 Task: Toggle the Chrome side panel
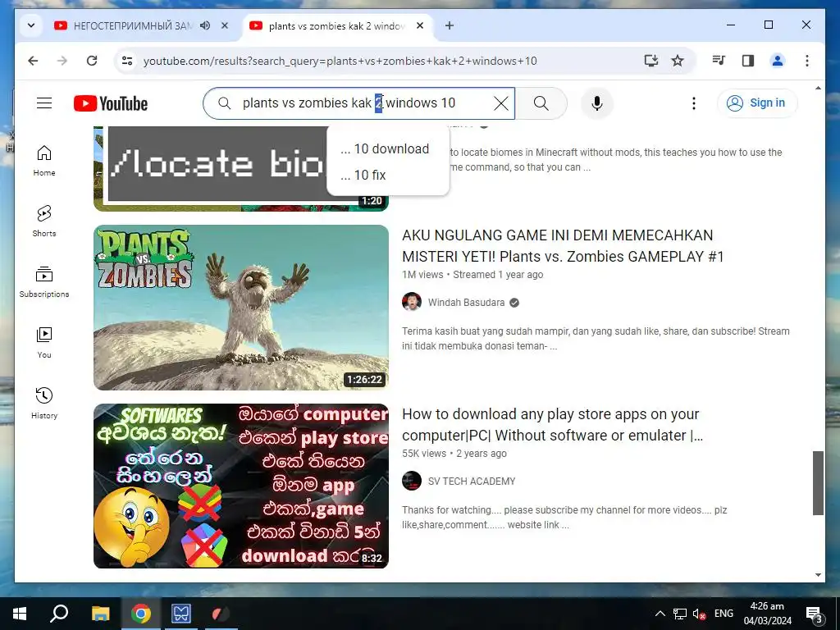(748, 61)
